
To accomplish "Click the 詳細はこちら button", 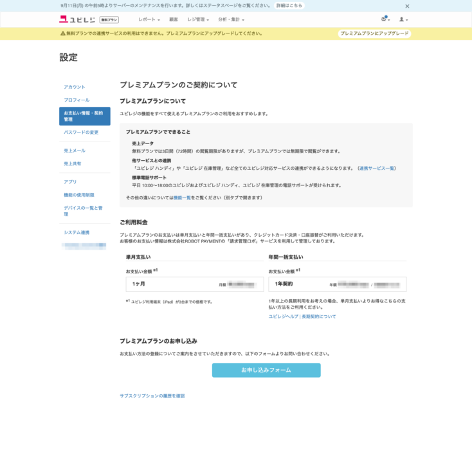I will tap(289, 6).
